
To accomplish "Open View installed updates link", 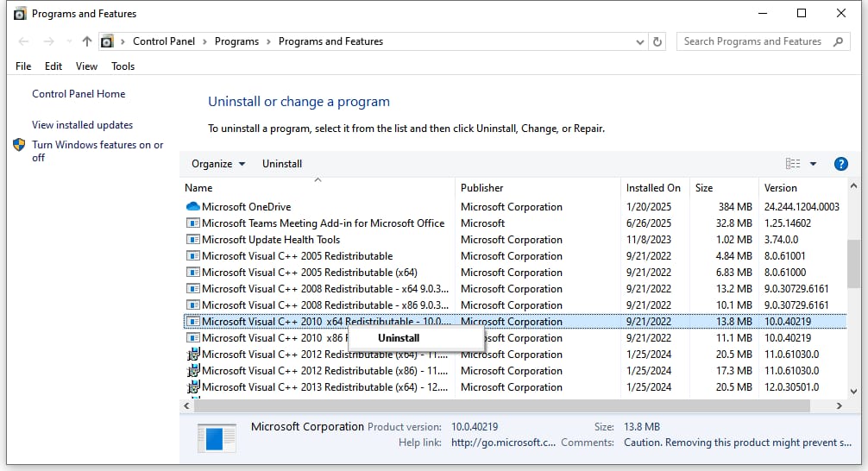I will [x=82, y=125].
